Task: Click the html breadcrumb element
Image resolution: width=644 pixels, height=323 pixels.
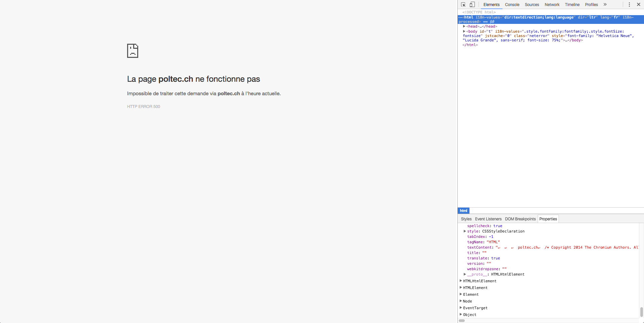Action: [463, 211]
